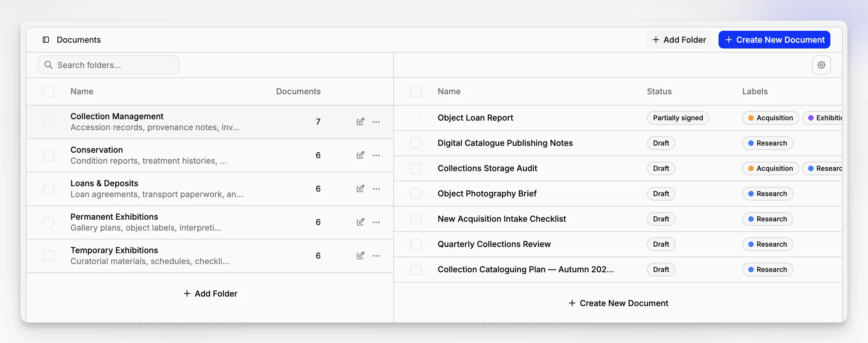Click Draft status of Digital Catalogue Publishing Notes

point(661,143)
